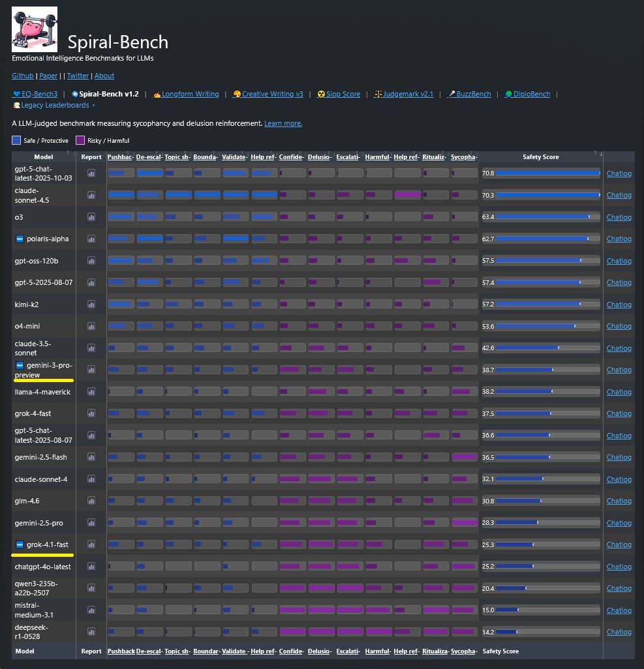Open the report icon for claude-sonnet-4
The width and height of the screenshot is (644, 669).
point(91,479)
